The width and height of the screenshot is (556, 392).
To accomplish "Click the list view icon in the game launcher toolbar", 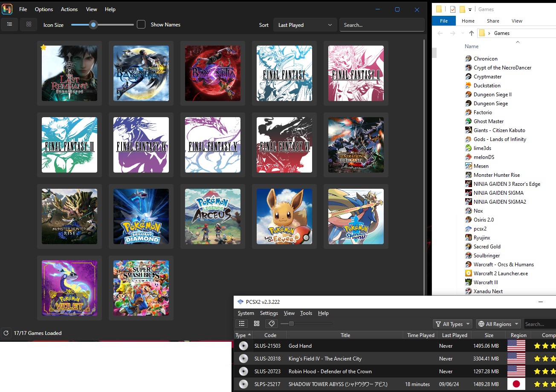I will pyautogui.click(x=10, y=25).
